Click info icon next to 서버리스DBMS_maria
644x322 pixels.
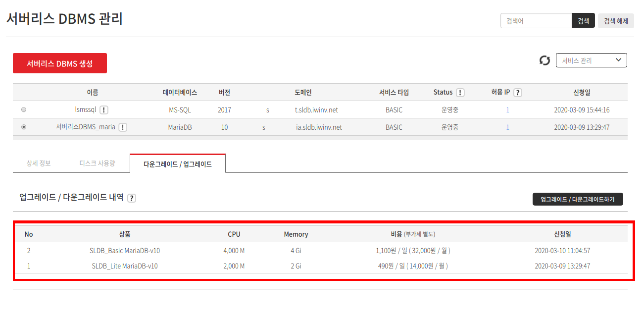pyautogui.click(x=123, y=127)
